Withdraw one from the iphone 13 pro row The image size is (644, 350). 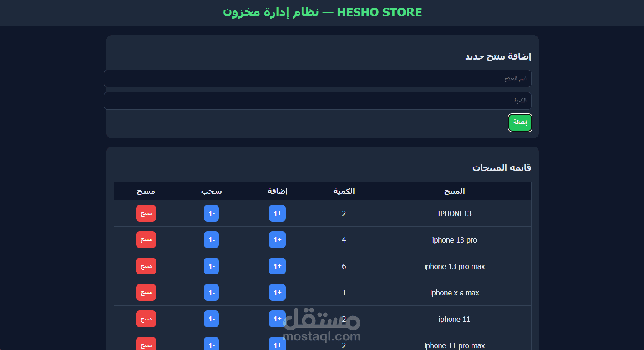211,240
